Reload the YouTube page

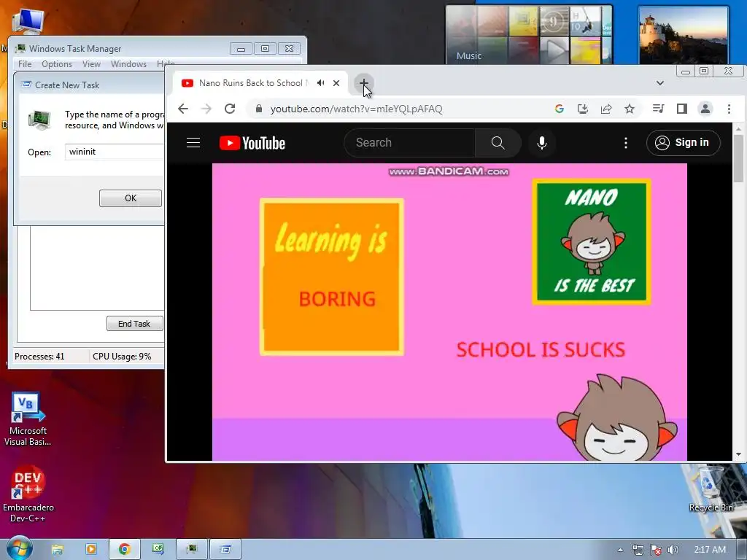click(230, 109)
